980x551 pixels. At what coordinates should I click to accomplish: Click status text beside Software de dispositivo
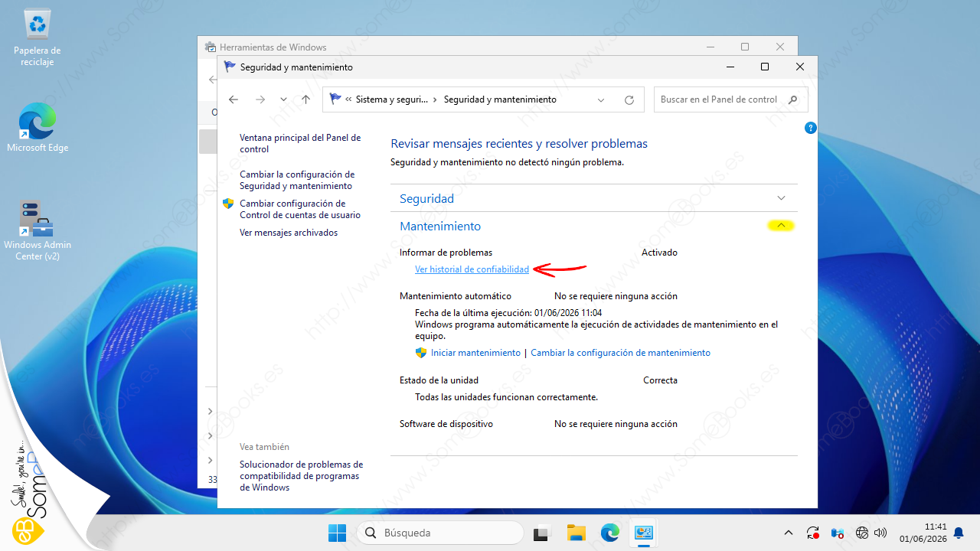[616, 424]
